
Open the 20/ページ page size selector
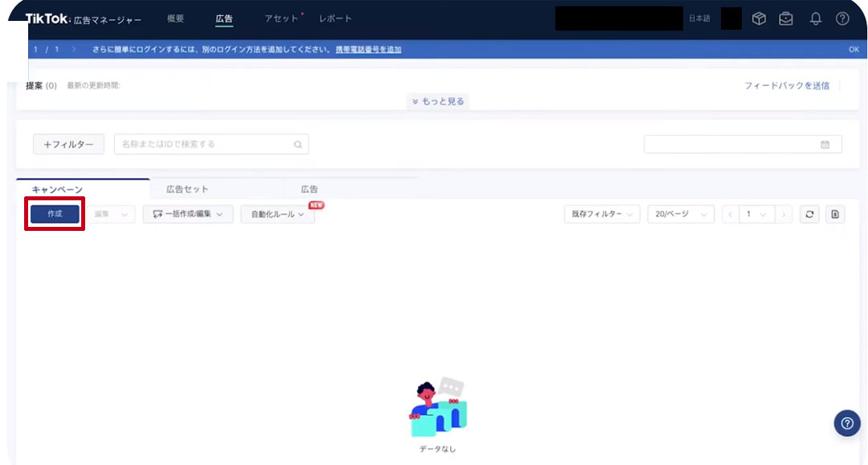tap(681, 214)
